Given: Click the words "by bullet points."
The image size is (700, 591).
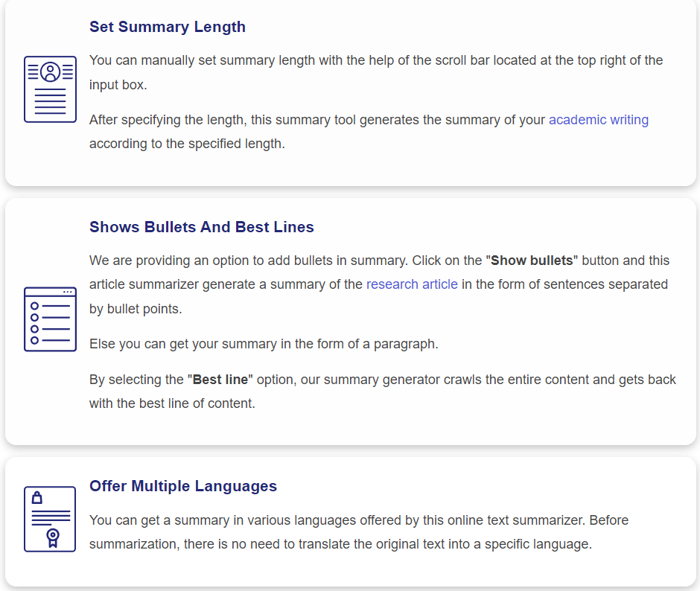Looking at the screenshot, I should (x=136, y=308).
